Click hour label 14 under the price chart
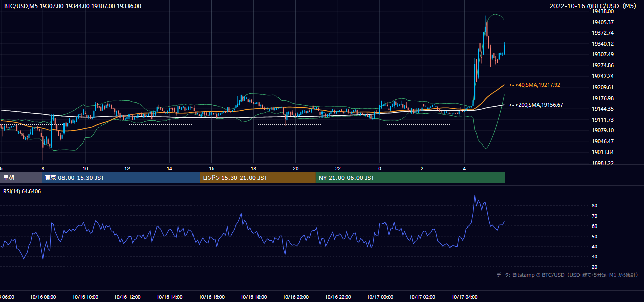 click(169, 169)
